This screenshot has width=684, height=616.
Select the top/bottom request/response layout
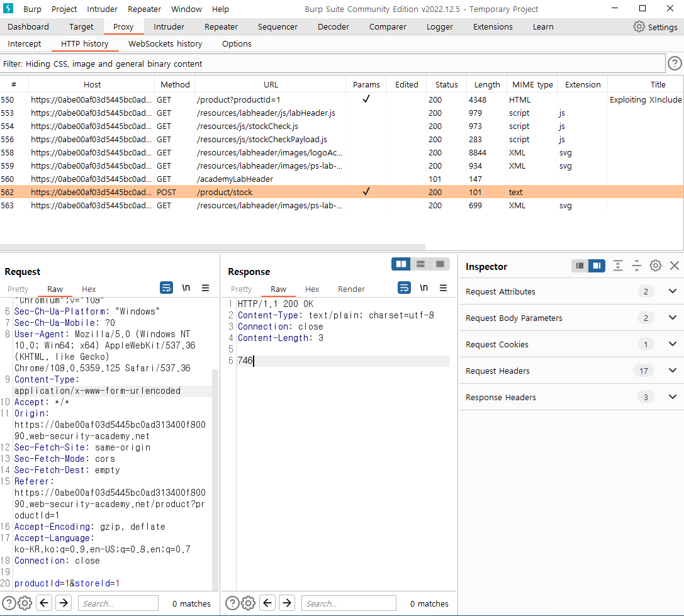[420, 264]
